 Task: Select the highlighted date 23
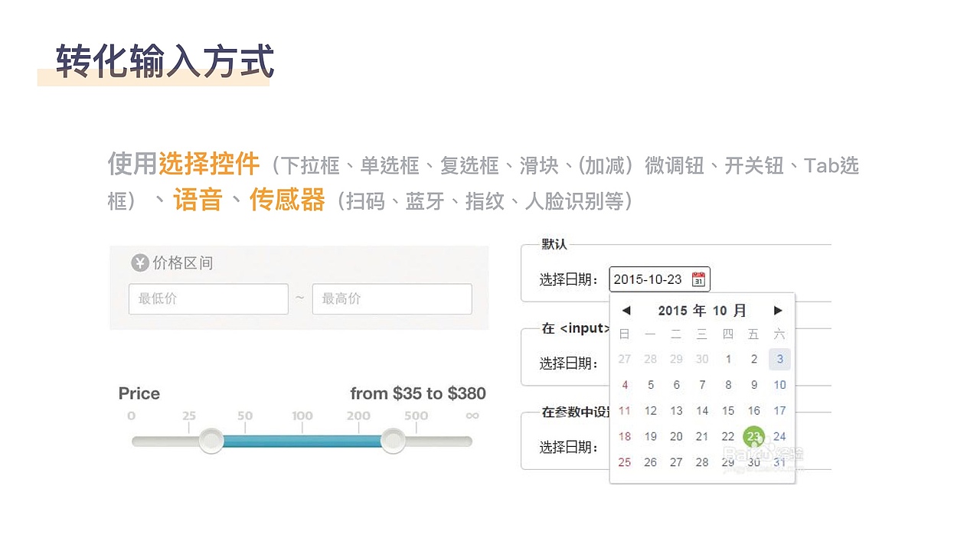coord(753,436)
